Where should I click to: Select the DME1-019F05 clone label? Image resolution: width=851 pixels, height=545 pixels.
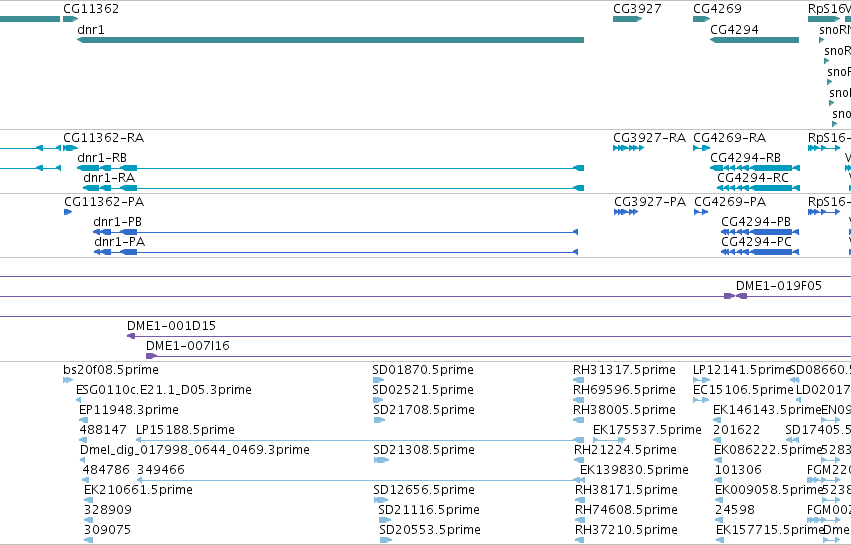pyautogui.click(x=779, y=286)
